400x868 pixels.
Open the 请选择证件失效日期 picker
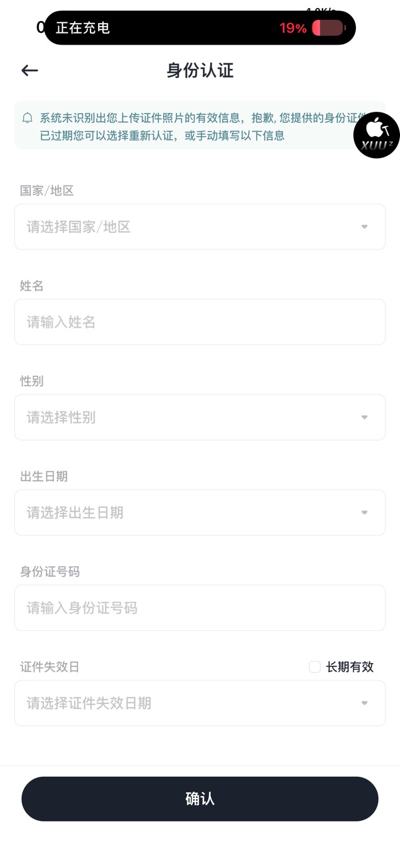pos(186,703)
